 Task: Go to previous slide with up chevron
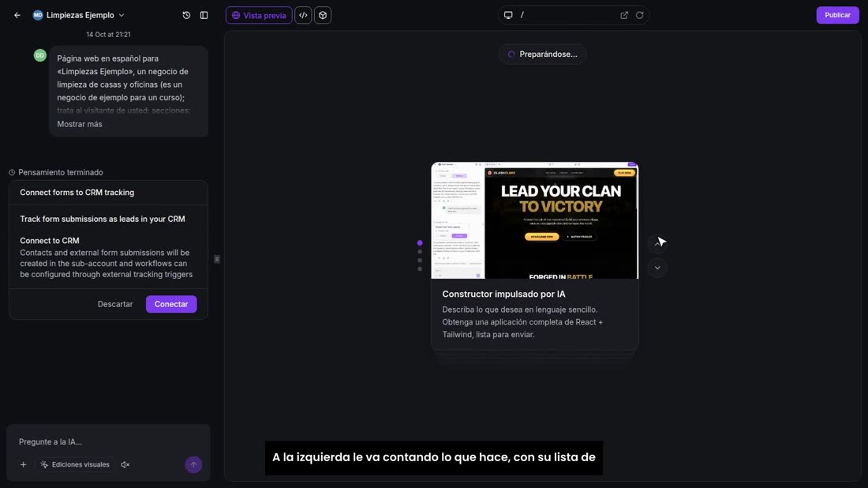[x=657, y=242]
